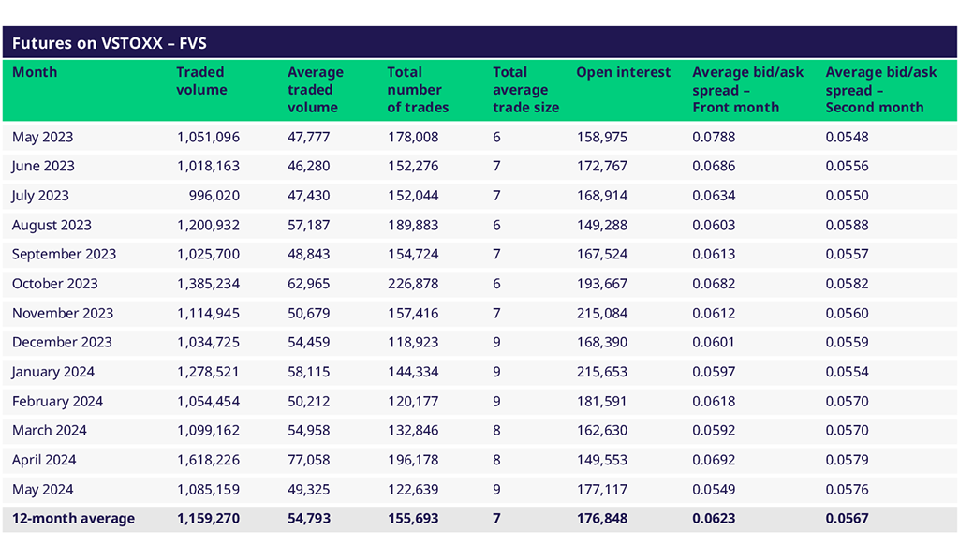Click the Front month bid/ask spread header
The width and height of the screenshot is (959, 560).
click(747, 90)
